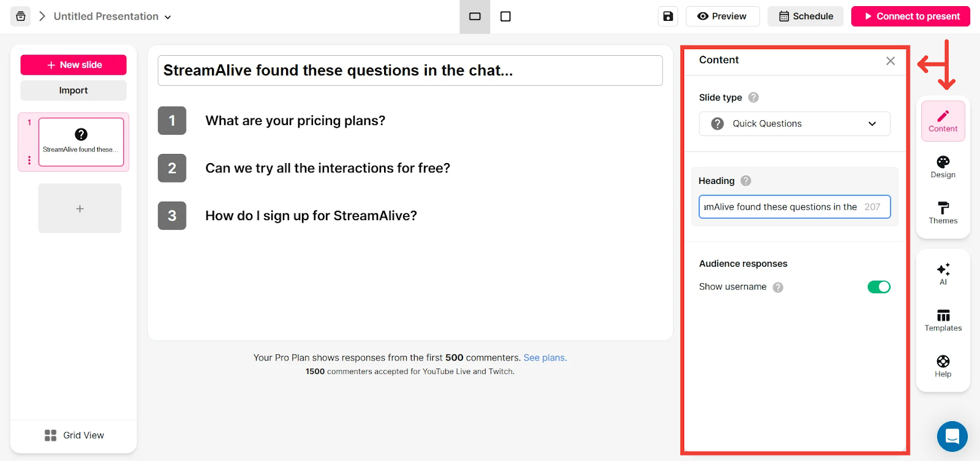Open the Quick Questions slide type dropdown
This screenshot has width=980, height=461.
pos(794,124)
